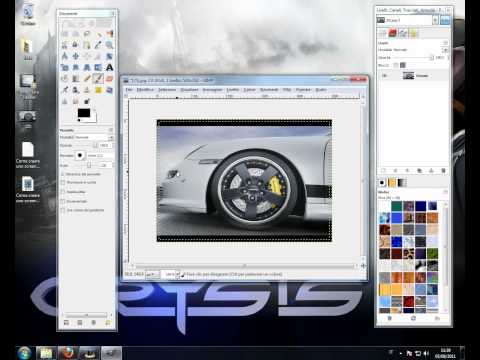Open the Layers tab configuration menu arrow

446,43
